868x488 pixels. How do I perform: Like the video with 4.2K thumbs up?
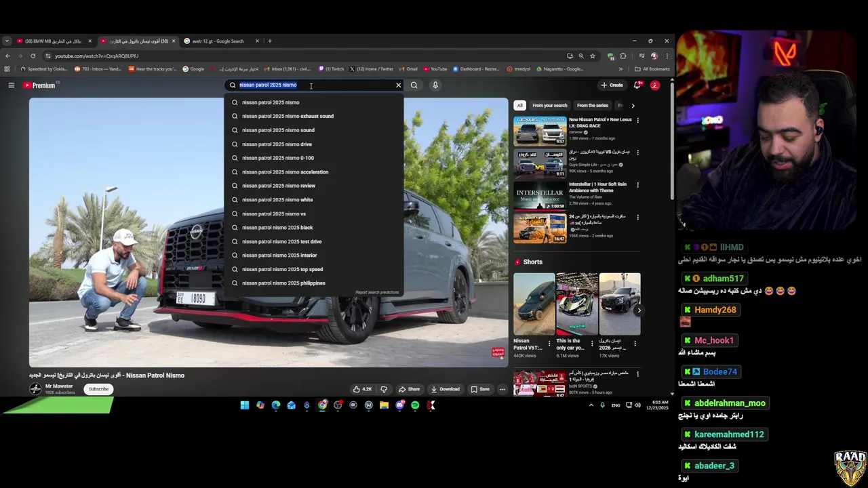pyautogui.click(x=362, y=389)
